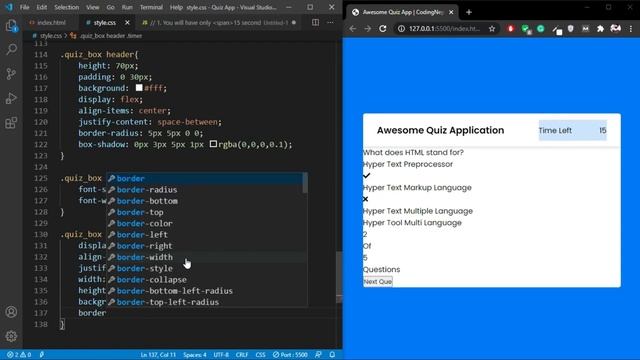Click the Port : 5500 Live Server status
Screen dimensions: 640x360
(290, 355)
